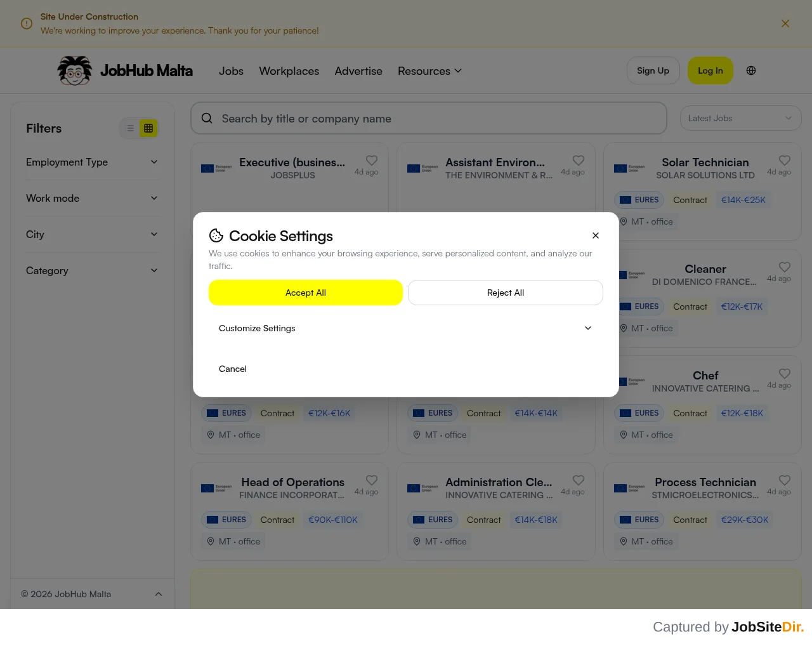Favorite the Administration Cleaner job
The height and width of the screenshot is (646, 812).
[x=579, y=480]
